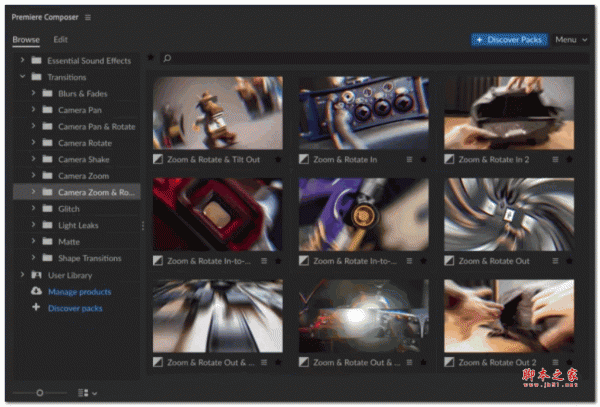The height and width of the screenshot is (407, 600).
Task: Favorite Zoom & Rotate Out with its star
Action: [x=569, y=261]
